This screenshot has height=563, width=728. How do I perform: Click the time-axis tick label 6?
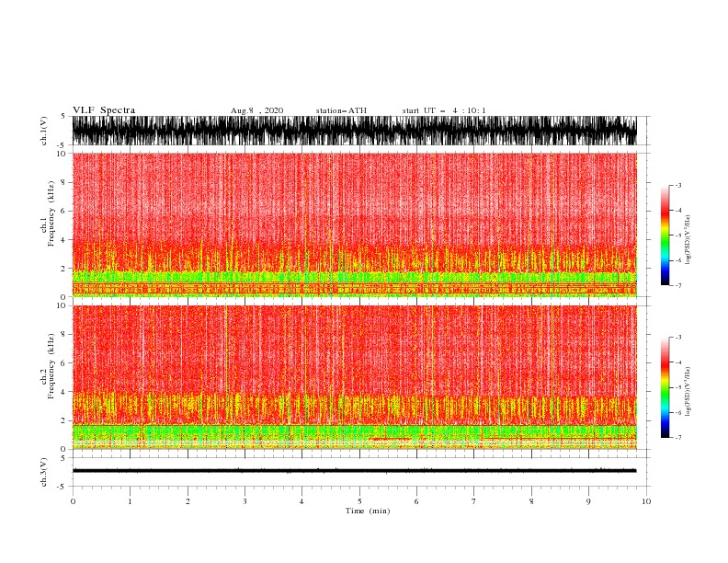[416, 501]
